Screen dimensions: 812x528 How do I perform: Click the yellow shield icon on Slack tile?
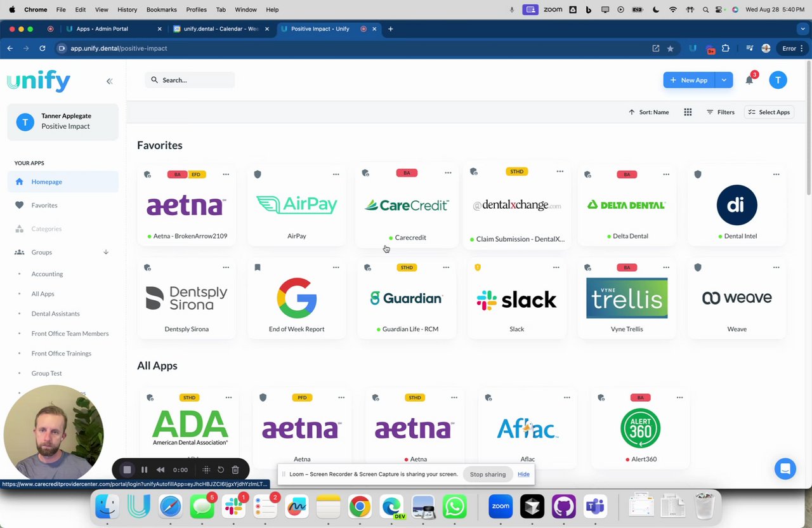coord(478,267)
